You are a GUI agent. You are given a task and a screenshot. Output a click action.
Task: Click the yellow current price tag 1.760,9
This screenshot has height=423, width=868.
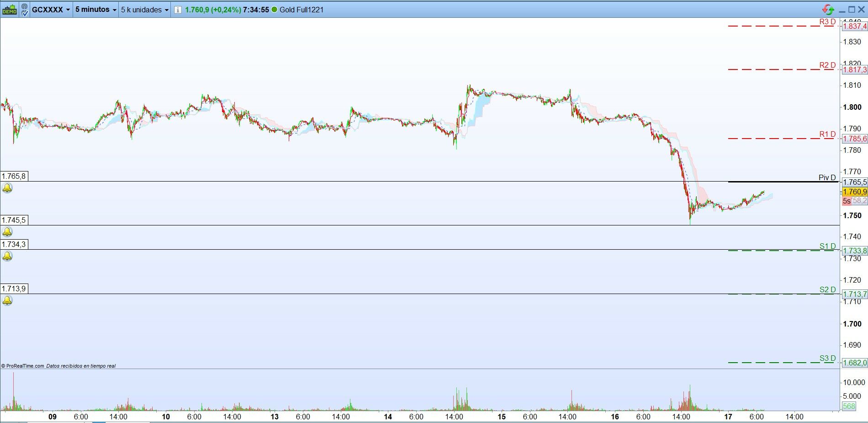854,192
